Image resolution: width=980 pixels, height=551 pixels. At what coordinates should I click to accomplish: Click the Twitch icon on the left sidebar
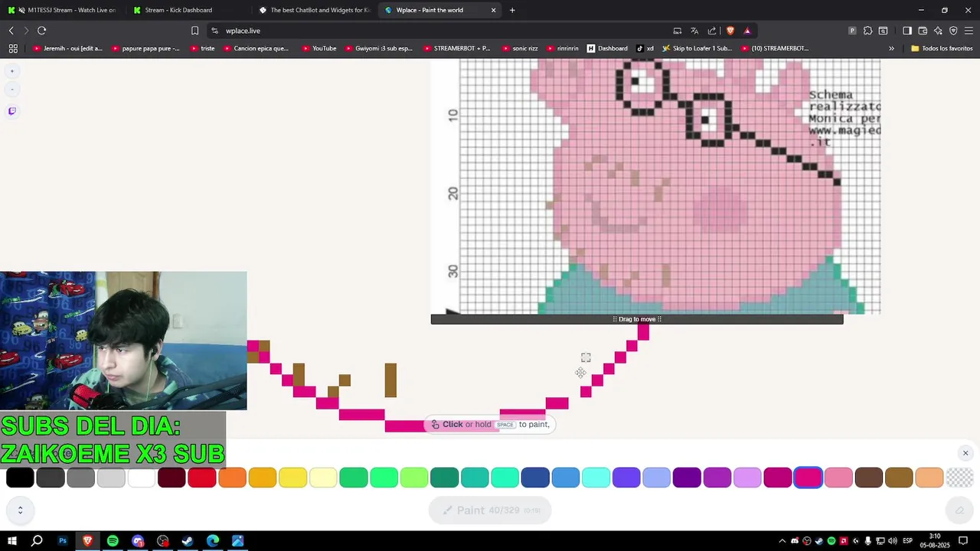pos(11,111)
